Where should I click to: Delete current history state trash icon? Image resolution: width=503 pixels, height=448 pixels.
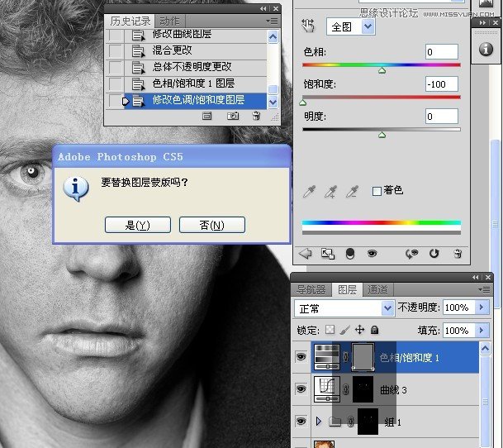pos(256,116)
